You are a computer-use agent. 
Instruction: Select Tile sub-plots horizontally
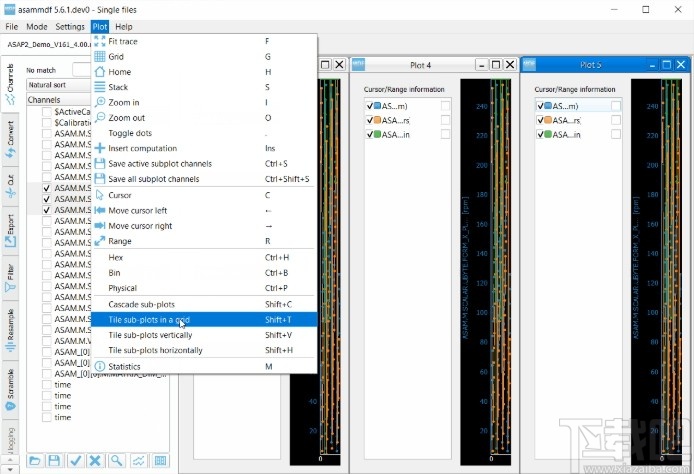pos(204,350)
